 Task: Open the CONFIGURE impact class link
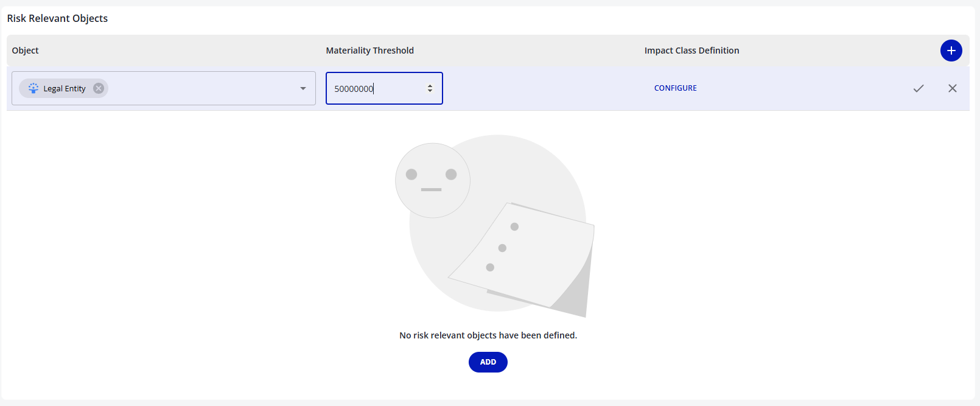[x=675, y=88]
